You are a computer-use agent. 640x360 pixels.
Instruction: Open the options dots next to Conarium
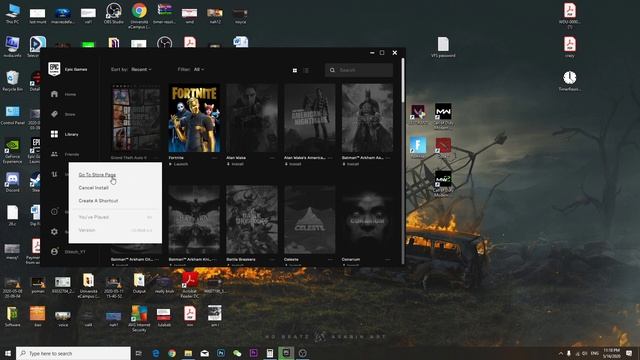(388, 260)
